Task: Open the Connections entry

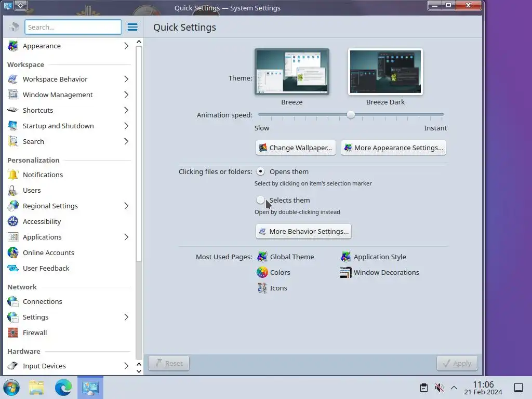Action: (x=69, y=302)
